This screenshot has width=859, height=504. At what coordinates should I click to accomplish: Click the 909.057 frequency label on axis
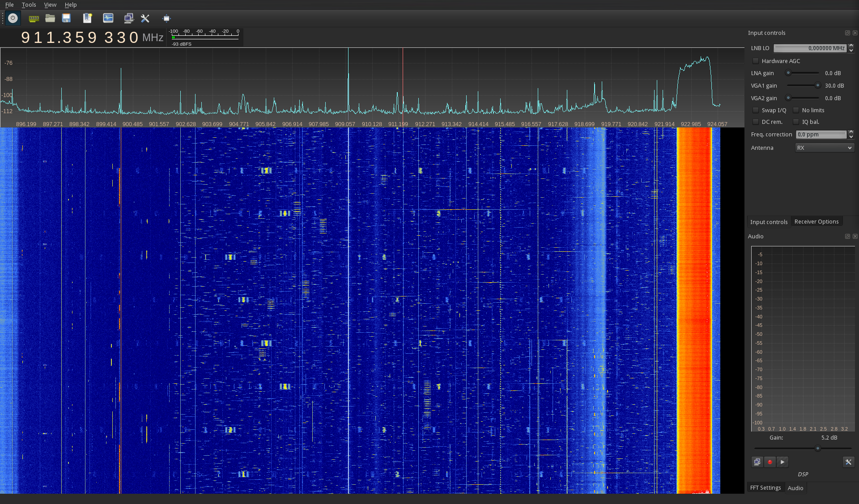point(345,124)
